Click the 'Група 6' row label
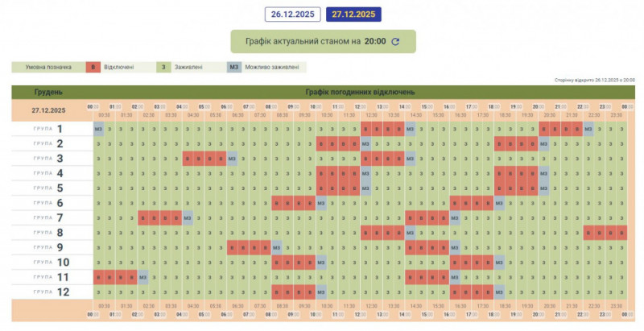This screenshot has width=644, height=331. point(48,203)
